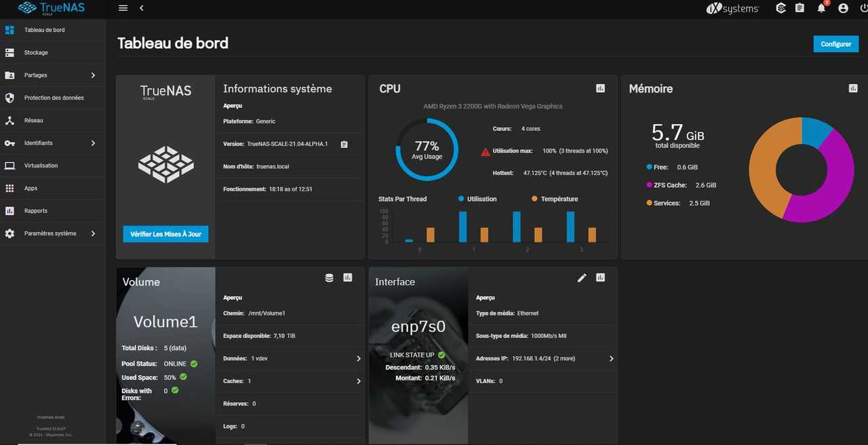Click the Protection des données shield icon

tap(9, 98)
